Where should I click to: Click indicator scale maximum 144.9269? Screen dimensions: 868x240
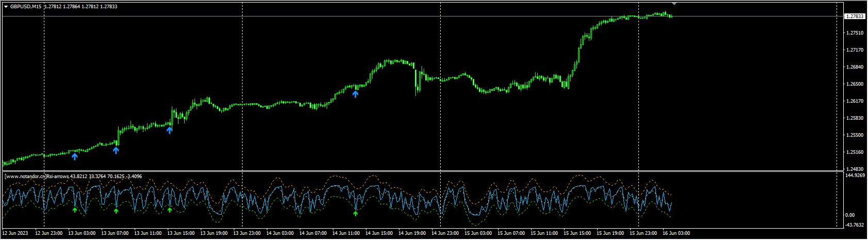coord(856,175)
